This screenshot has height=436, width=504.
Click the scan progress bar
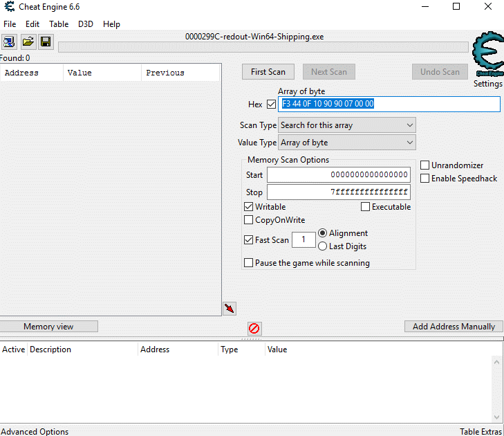pyautogui.click(x=263, y=47)
